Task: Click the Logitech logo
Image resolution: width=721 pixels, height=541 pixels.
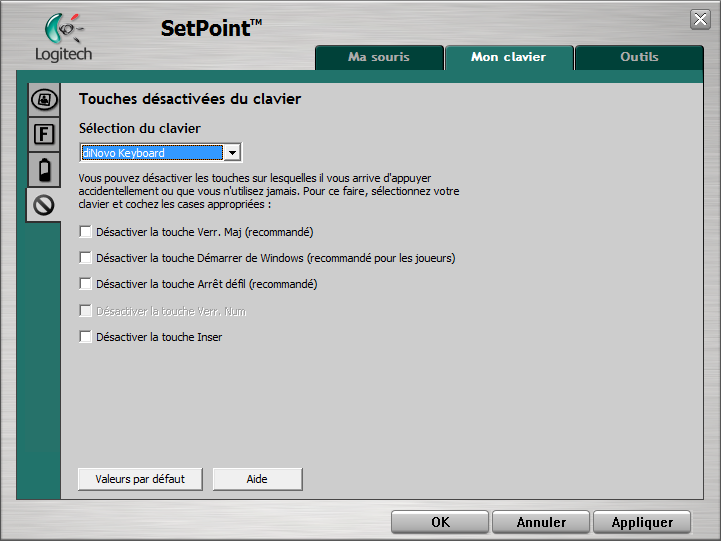Action: click(x=63, y=38)
